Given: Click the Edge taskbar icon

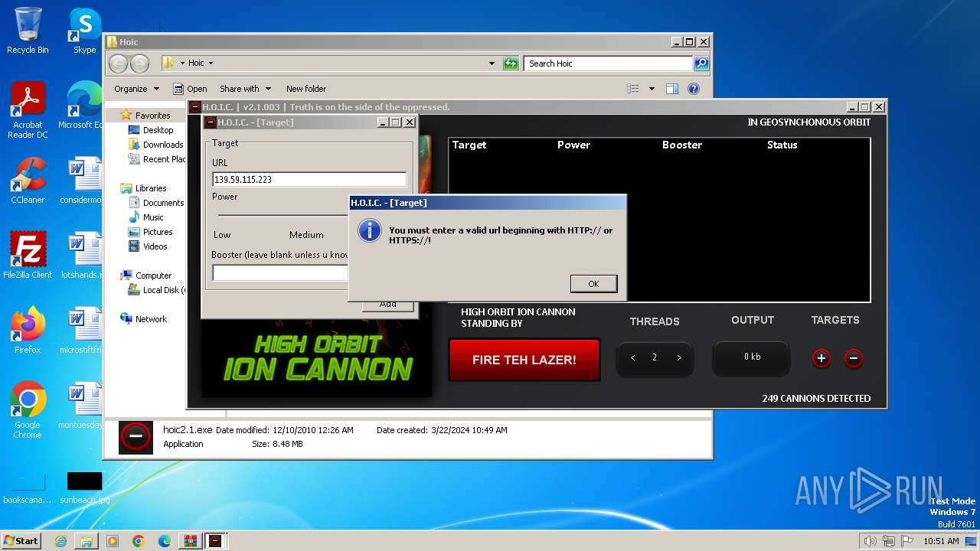Looking at the screenshot, I should click(x=165, y=541).
